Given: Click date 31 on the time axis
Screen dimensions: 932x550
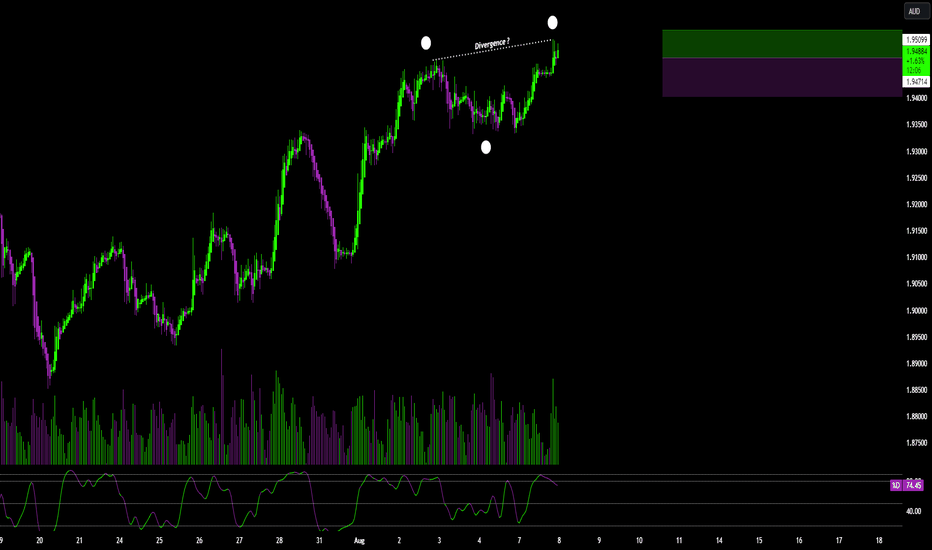Looking at the screenshot, I should (319, 540).
